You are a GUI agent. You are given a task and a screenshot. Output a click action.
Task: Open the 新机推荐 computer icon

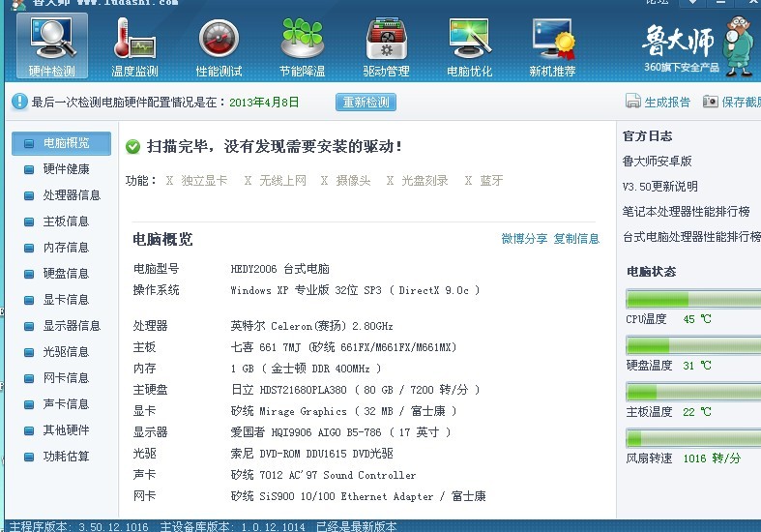(552, 39)
